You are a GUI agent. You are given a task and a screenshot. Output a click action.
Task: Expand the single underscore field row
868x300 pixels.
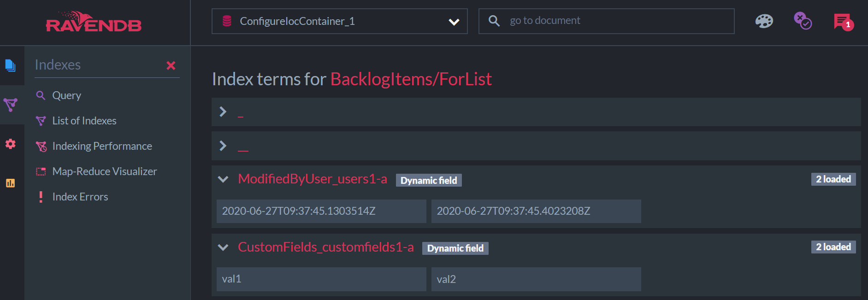coord(536,112)
